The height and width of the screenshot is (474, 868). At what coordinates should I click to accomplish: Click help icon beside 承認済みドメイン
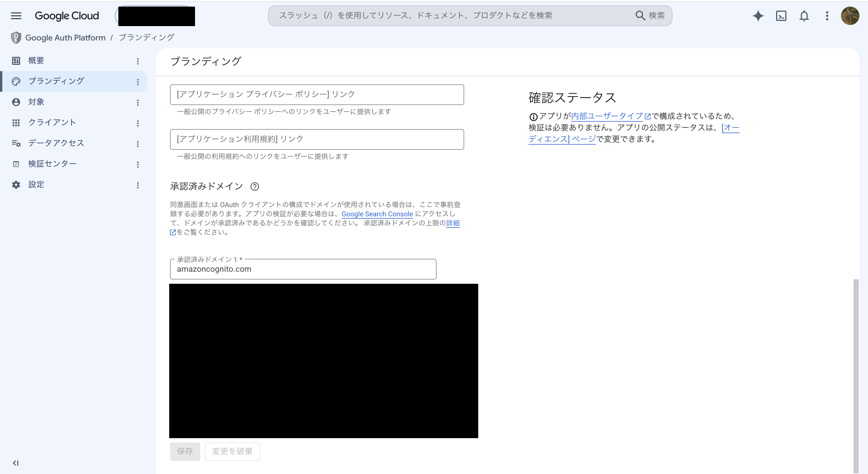[x=255, y=187]
